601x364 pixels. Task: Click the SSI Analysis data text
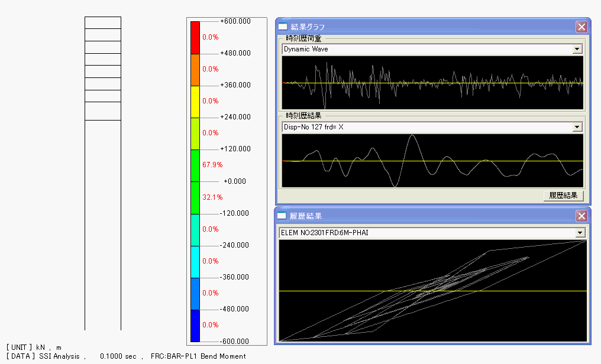tap(59, 356)
